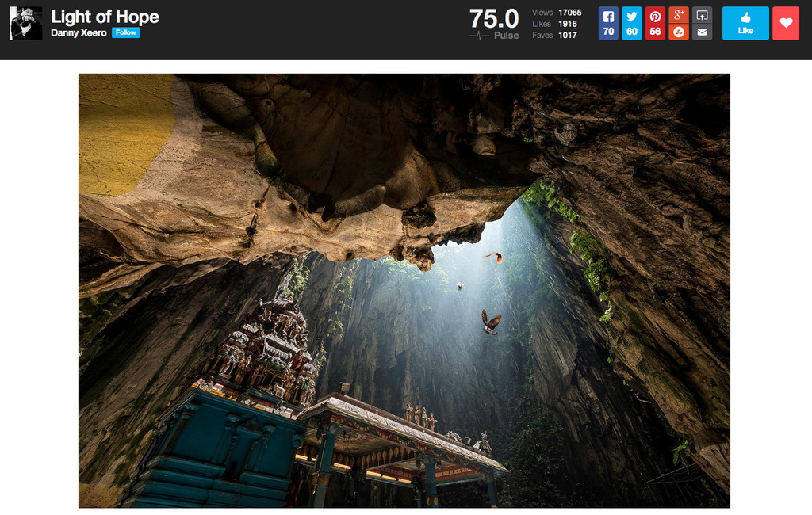Click the cave temple photo to enlarge

coord(404,289)
